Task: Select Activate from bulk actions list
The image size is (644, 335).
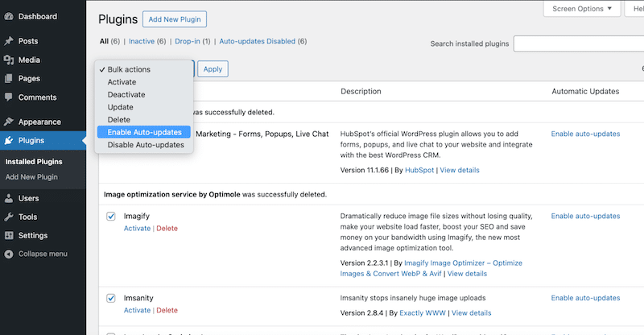Action: point(144,82)
